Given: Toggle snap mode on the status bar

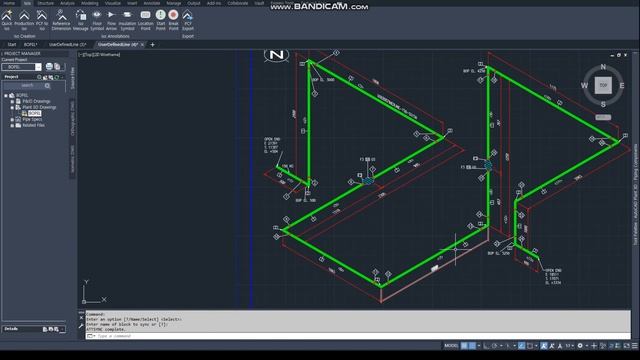Looking at the screenshot, I should point(472,346).
